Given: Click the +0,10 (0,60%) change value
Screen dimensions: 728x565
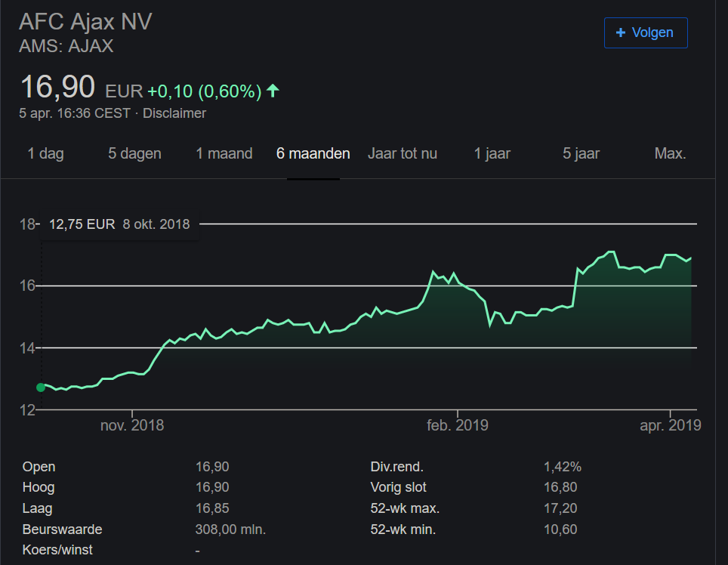Looking at the screenshot, I should click(205, 91).
